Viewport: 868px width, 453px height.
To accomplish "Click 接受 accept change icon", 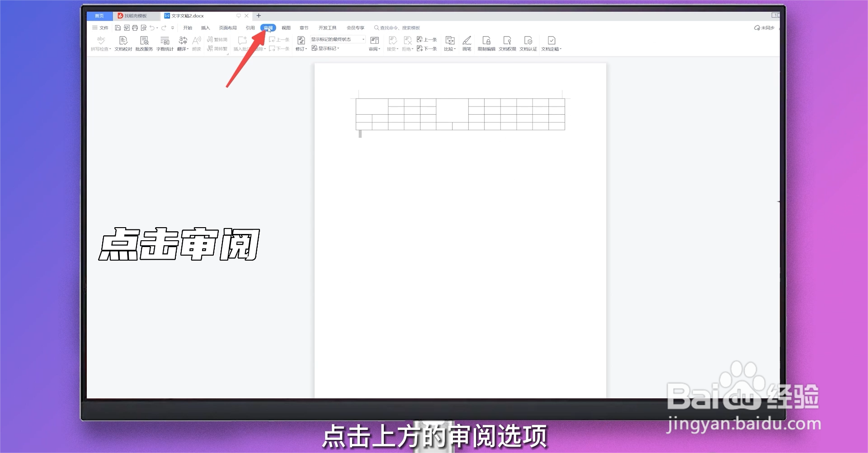I will 392,41.
